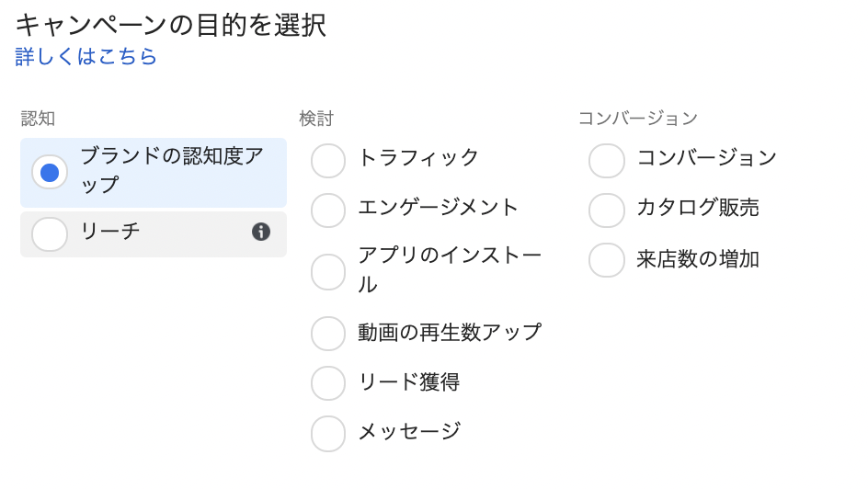Click the メッセージ label text

(x=409, y=431)
